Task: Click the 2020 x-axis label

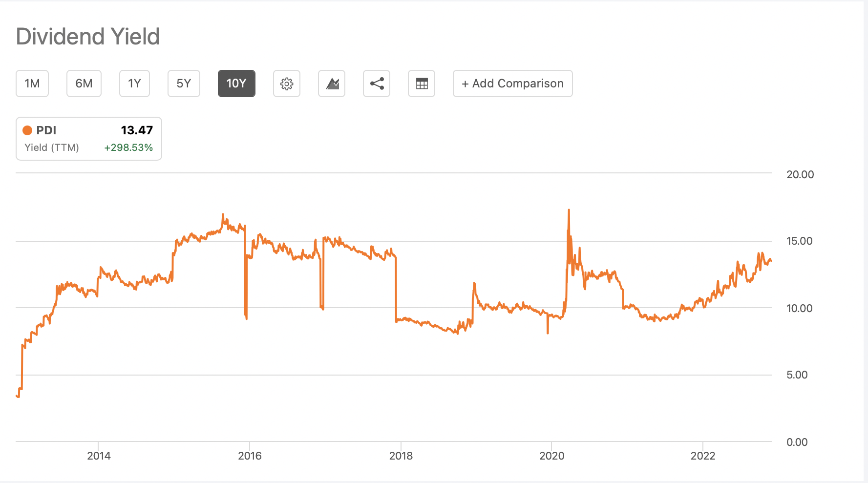Action: [x=551, y=456]
